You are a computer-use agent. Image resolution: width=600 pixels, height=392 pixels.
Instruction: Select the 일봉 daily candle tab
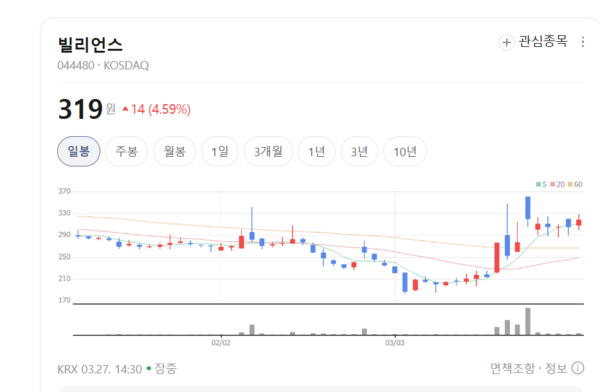79,151
